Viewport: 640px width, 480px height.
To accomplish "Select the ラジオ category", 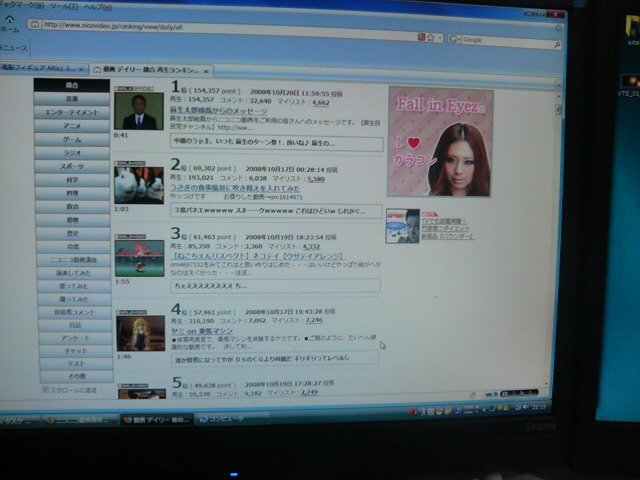I will tap(72, 153).
